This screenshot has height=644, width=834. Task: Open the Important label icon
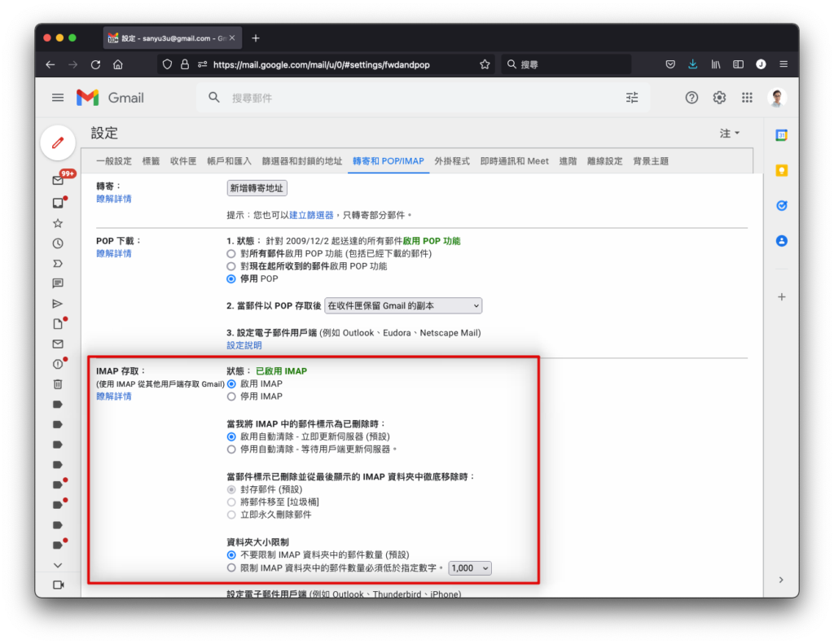tap(58, 264)
